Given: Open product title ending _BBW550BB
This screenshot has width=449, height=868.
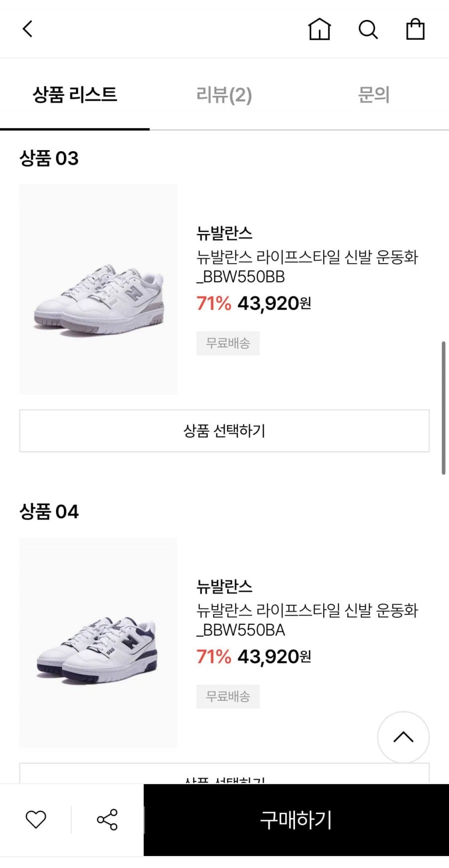Looking at the screenshot, I should click(x=307, y=267).
